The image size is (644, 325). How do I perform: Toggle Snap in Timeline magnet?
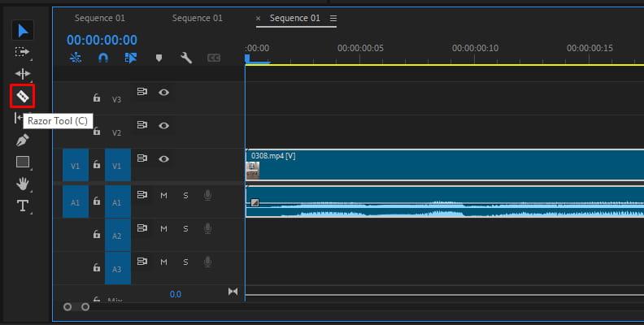click(x=103, y=58)
